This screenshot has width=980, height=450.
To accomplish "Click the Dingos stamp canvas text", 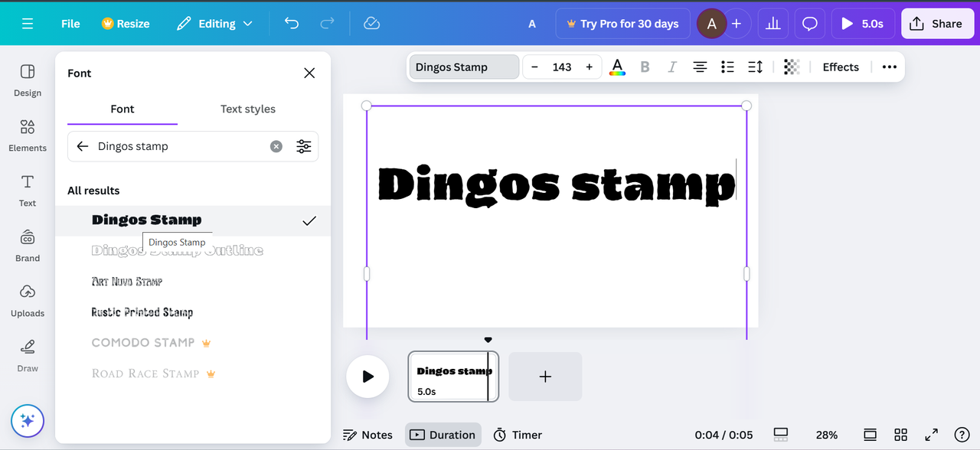I will 557,185.
